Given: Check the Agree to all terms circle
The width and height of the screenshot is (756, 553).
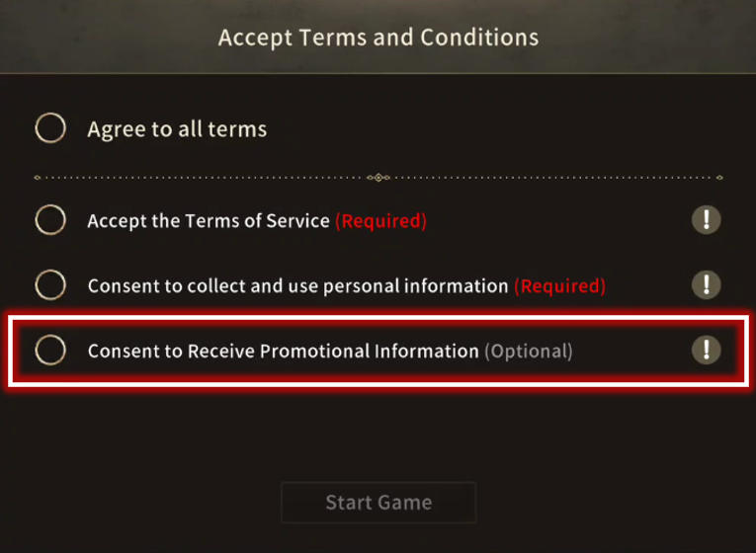Looking at the screenshot, I should (50, 128).
